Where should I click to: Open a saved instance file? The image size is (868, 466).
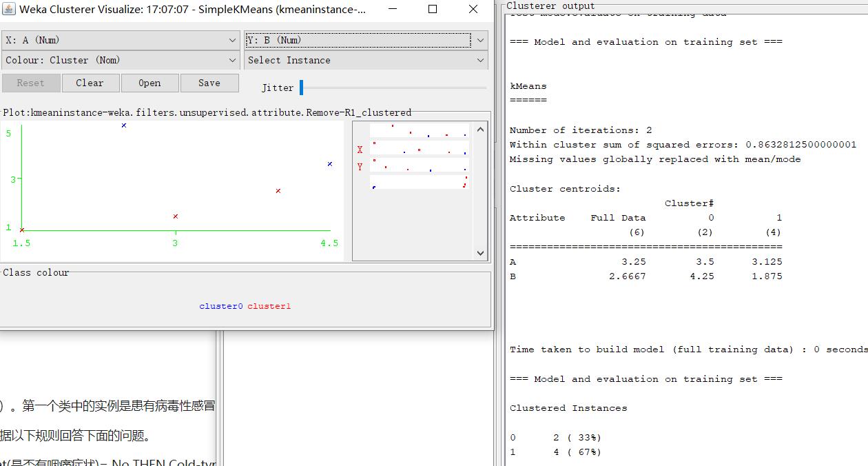149,83
